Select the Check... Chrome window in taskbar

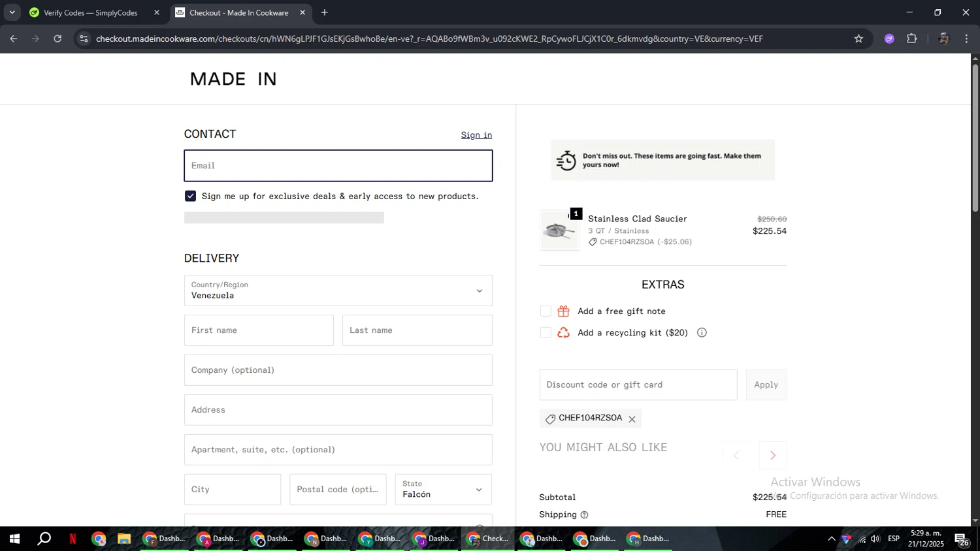488,539
